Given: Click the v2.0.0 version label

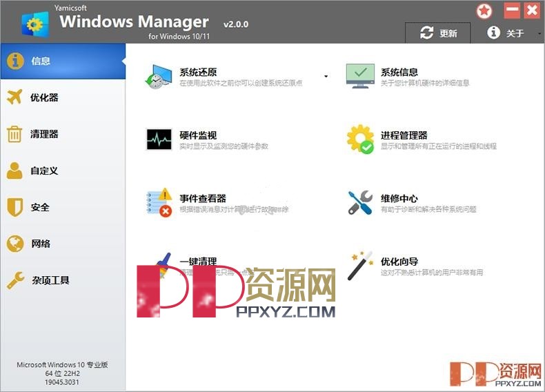Looking at the screenshot, I should [236, 24].
